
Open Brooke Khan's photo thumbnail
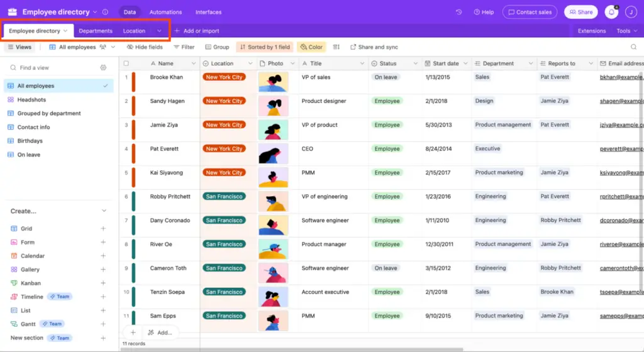273,82
